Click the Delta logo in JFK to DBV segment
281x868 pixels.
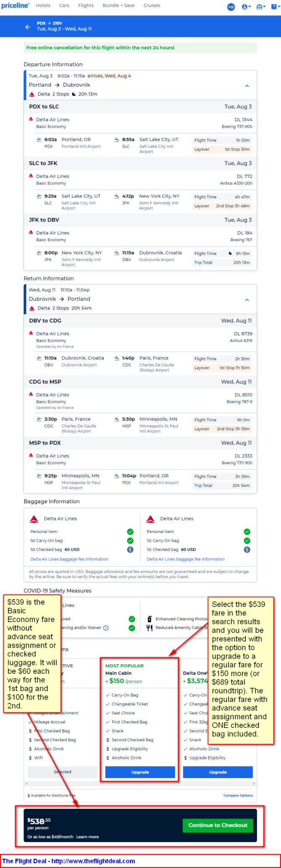point(31,232)
